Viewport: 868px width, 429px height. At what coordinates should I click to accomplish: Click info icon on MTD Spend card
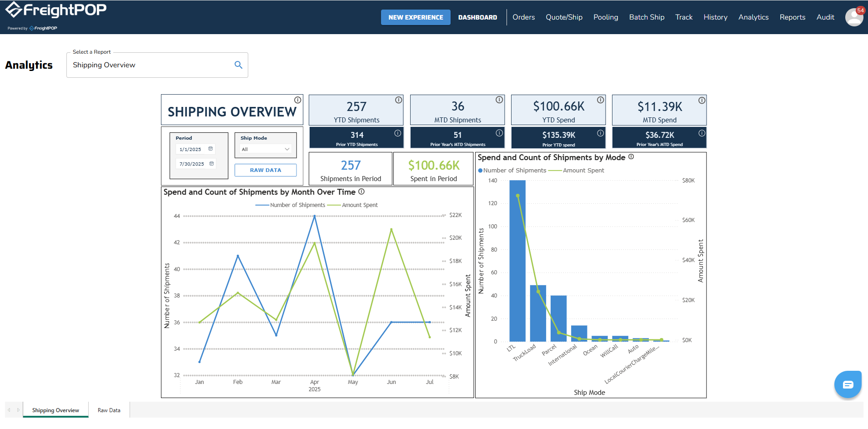702,100
